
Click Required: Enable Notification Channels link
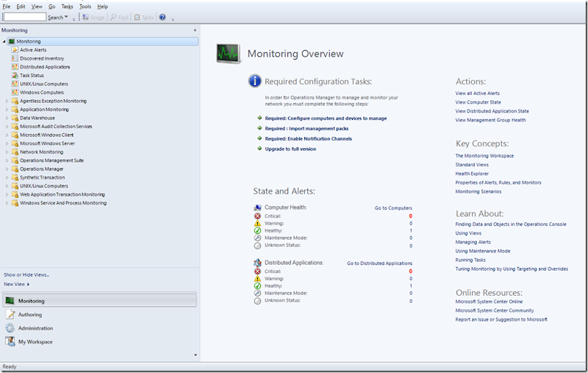pyautogui.click(x=308, y=138)
